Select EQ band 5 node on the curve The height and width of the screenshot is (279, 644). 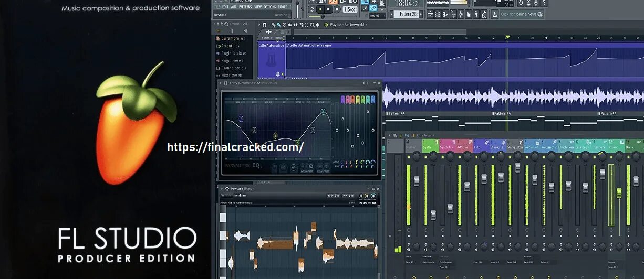pyautogui.click(x=297, y=143)
